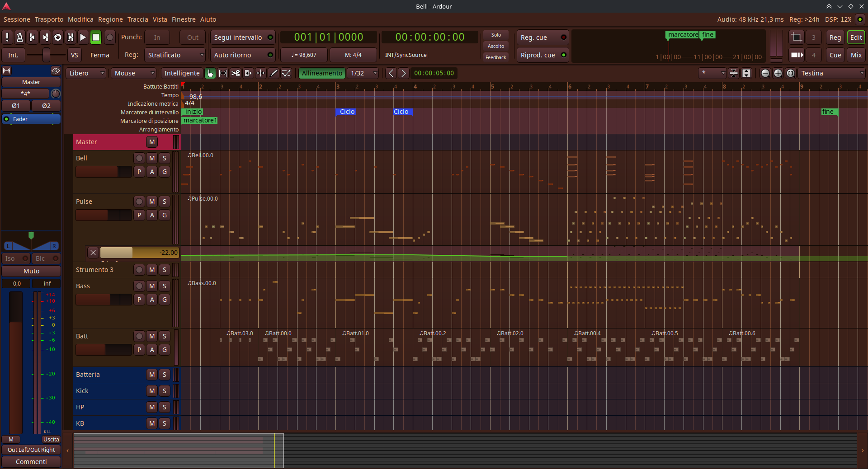Zoom in the timeline

tap(778, 73)
